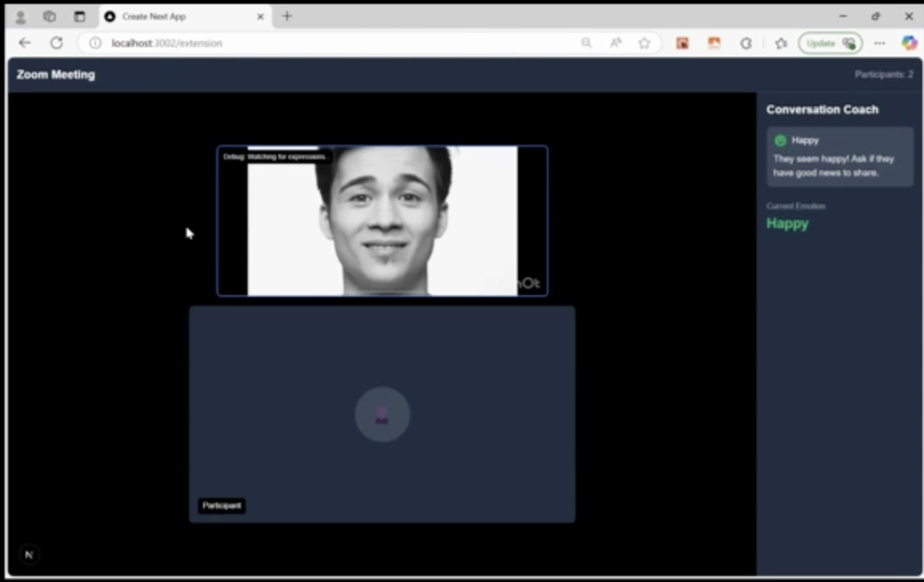This screenshot has width=924, height=582.
Task: Open the browser profile icon
Action: point(21,17)
